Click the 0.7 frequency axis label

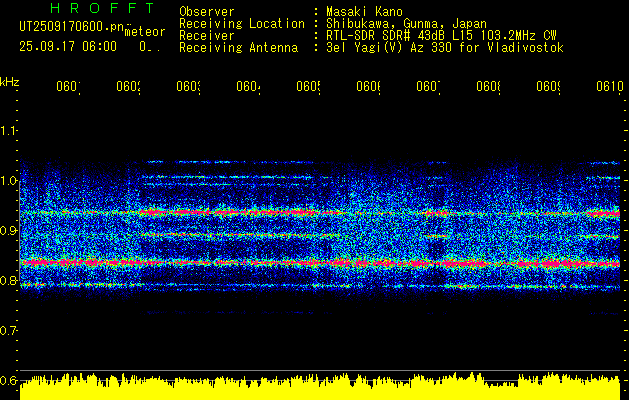click(x=8, y=331)
